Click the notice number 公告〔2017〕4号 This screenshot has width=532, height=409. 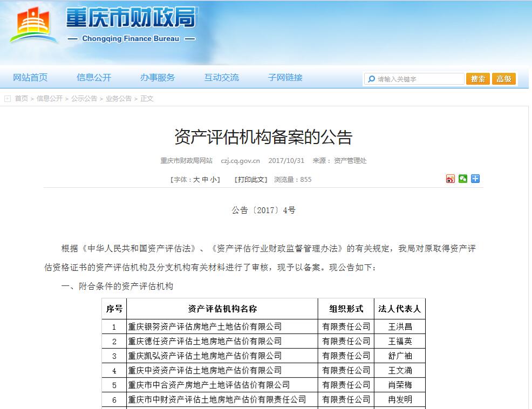(264, 210)
